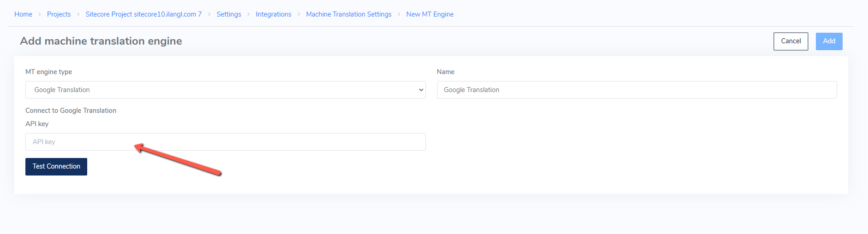Click the Name field label

[x=446, y=72]
